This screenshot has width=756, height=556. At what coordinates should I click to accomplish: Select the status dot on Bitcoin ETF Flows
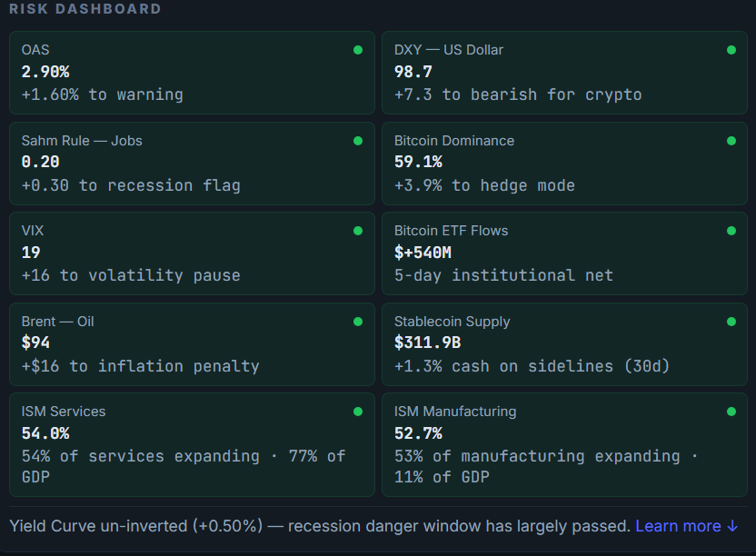(731, 231)
